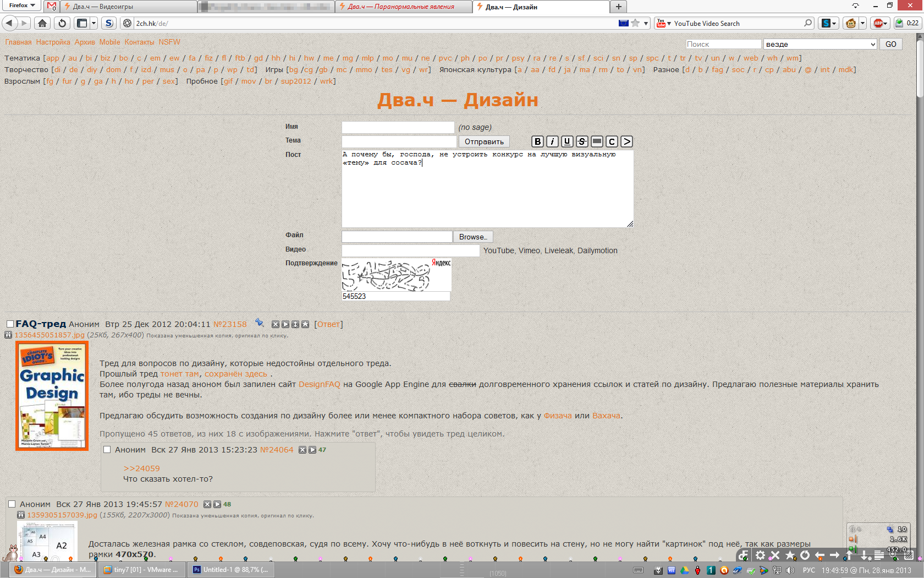The width and height of the screenshot is (924, 578).
Task: Click the Имя name input field
Action: coord(398,127)
